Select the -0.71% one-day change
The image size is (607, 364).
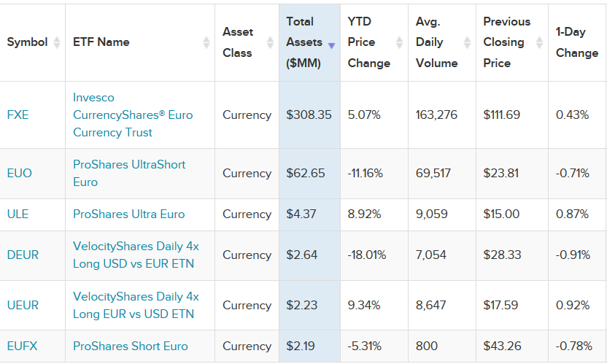pos(573,173)
